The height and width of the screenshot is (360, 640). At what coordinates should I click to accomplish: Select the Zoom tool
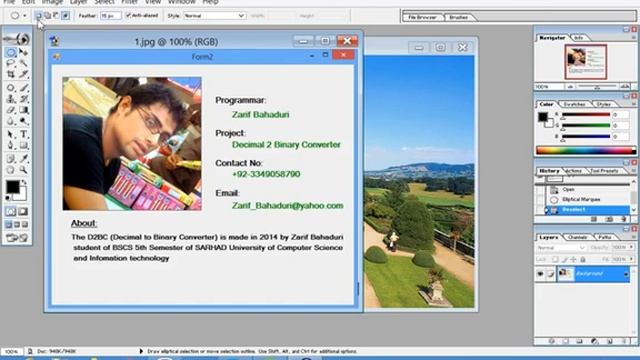(23, 169)
